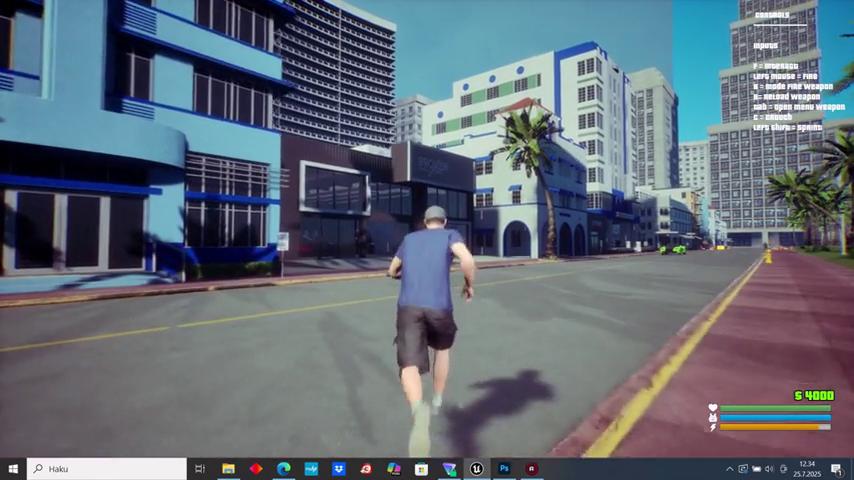Click the green car down the street
The width and height of the screenshot is (854, 480).
679,250
